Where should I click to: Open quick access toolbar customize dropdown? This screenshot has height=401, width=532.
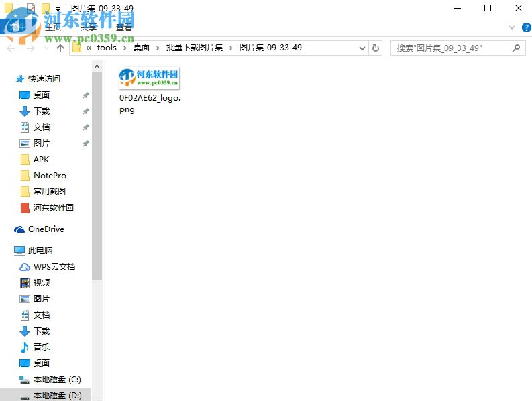[58, 9]
